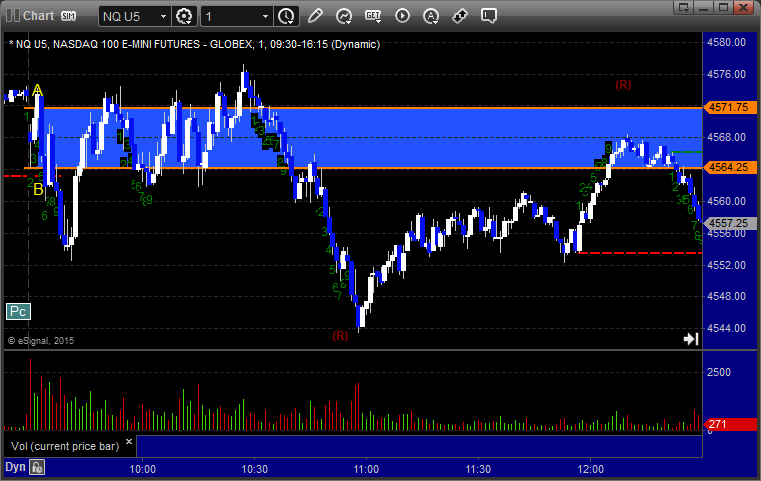
Task: Minimize the Chart window
Action: tap(704, 7)
